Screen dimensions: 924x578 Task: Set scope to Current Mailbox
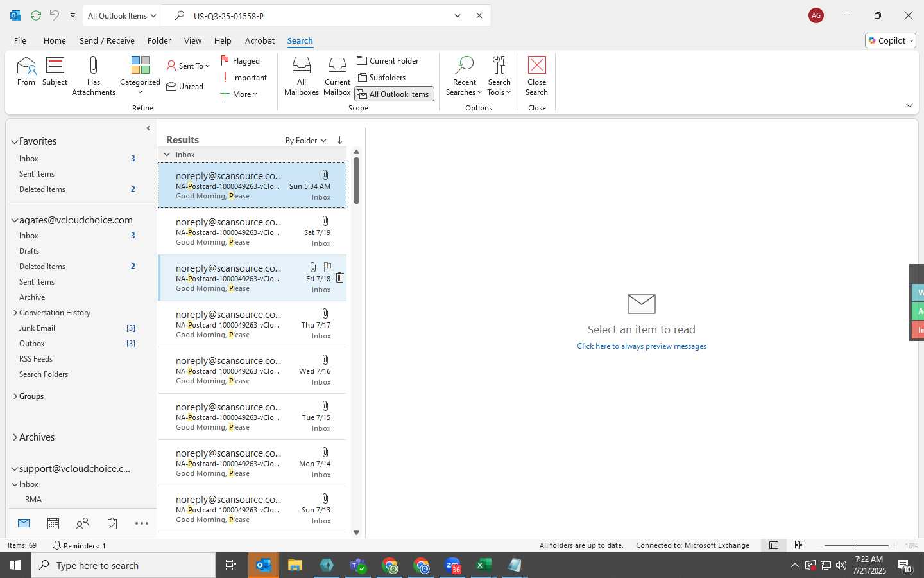338,76
